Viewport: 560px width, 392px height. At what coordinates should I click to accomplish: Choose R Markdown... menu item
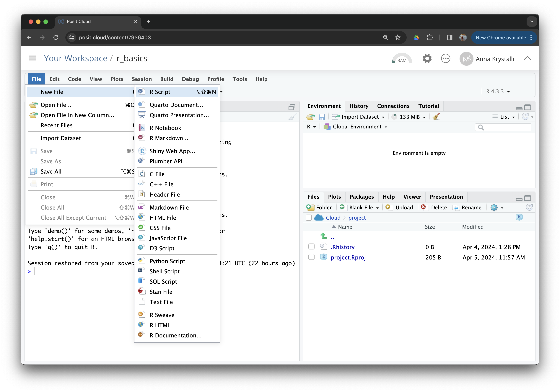(177, 138)
